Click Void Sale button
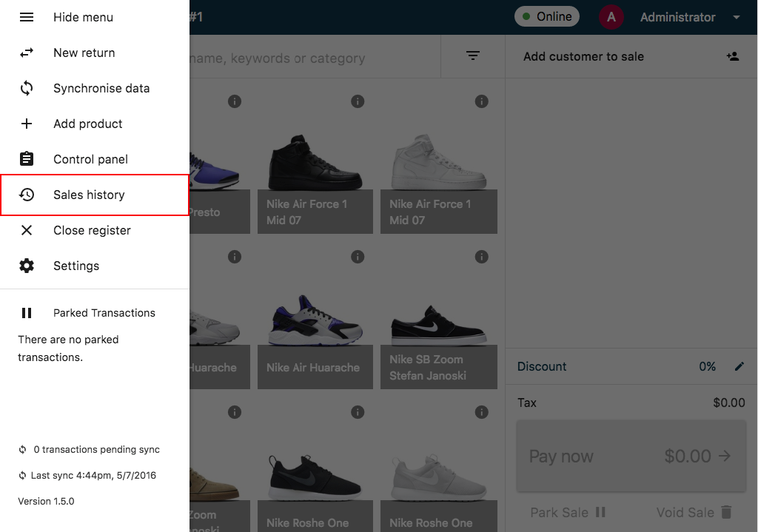 click(x=694, y=512)
